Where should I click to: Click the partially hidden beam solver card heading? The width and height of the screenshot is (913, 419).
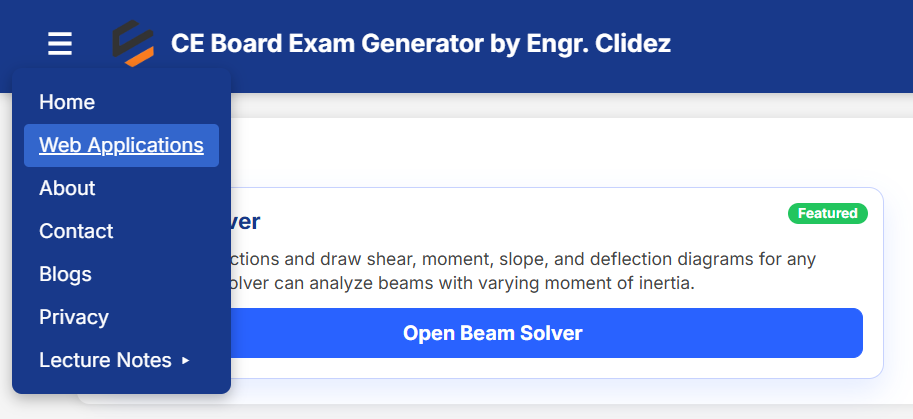246,222
